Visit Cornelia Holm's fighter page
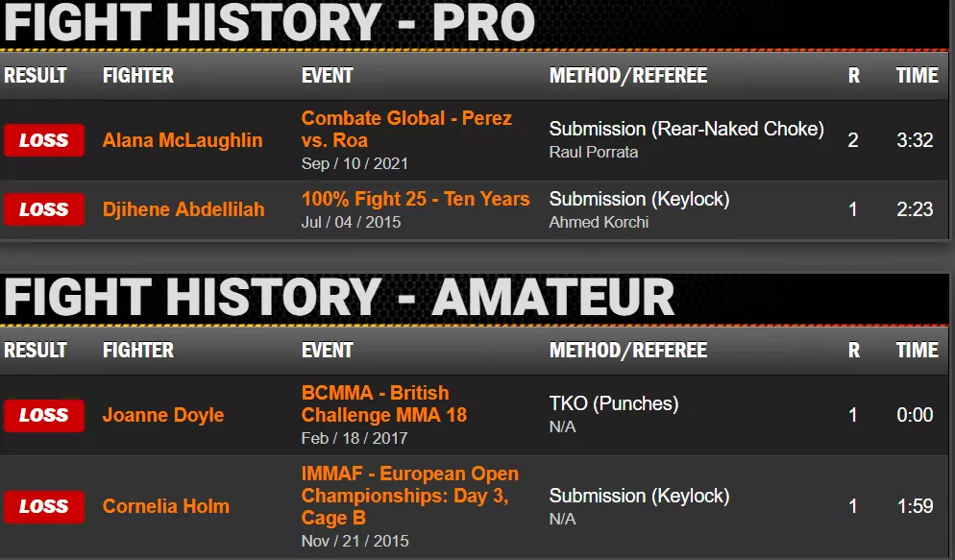The image size is (955, 560). (x=166, y=506)
